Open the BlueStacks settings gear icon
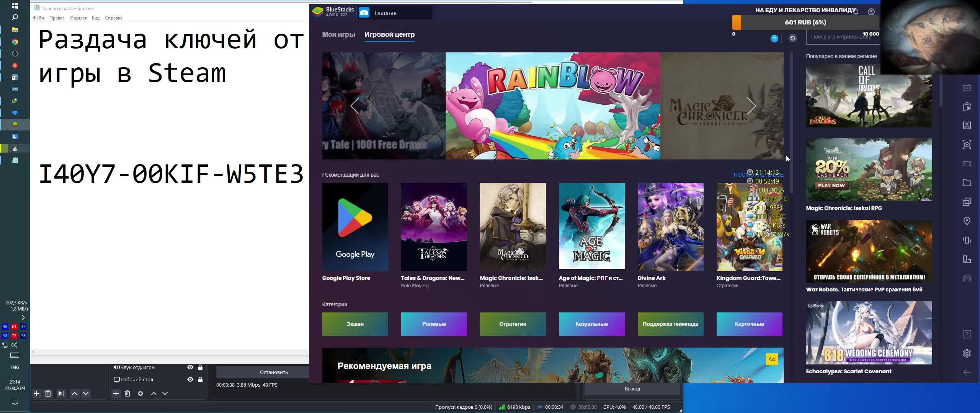 pyautogui.click(x=967, y=353)
